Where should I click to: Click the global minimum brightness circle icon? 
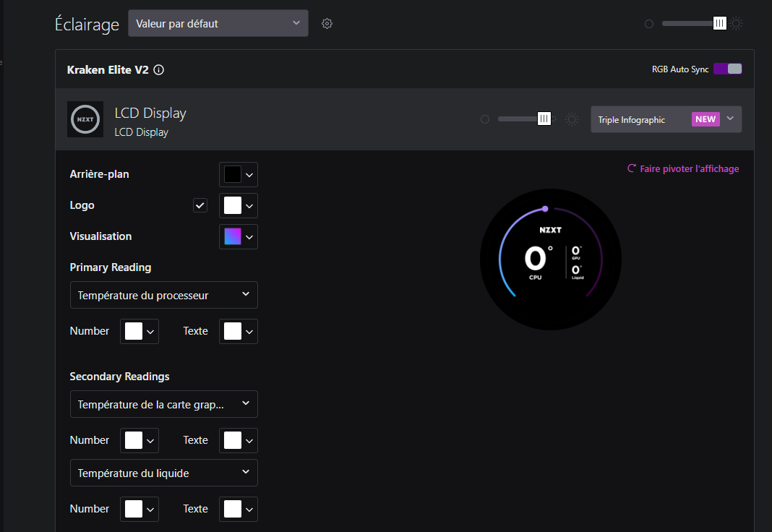[x=648, y=24]
